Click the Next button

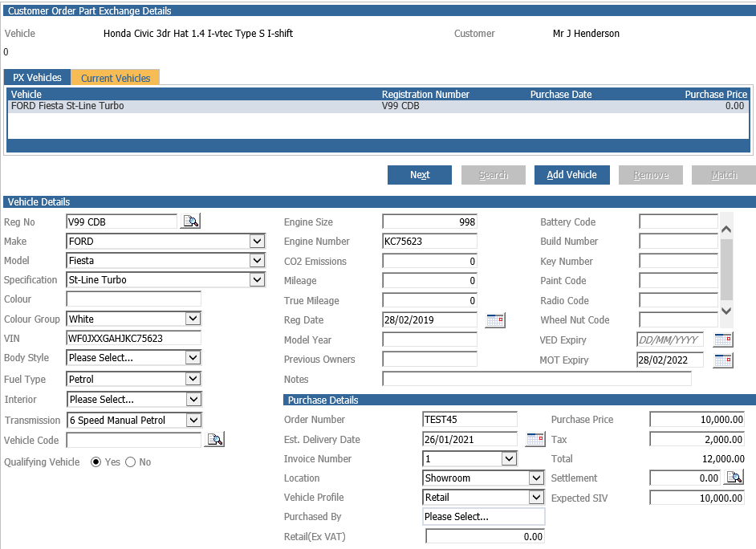(x=420, y=175)
